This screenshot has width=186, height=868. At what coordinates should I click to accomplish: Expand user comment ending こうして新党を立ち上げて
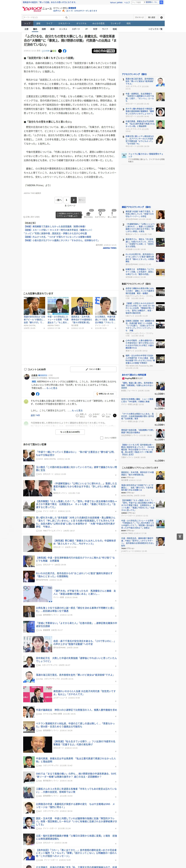click(x=77, y=410)
